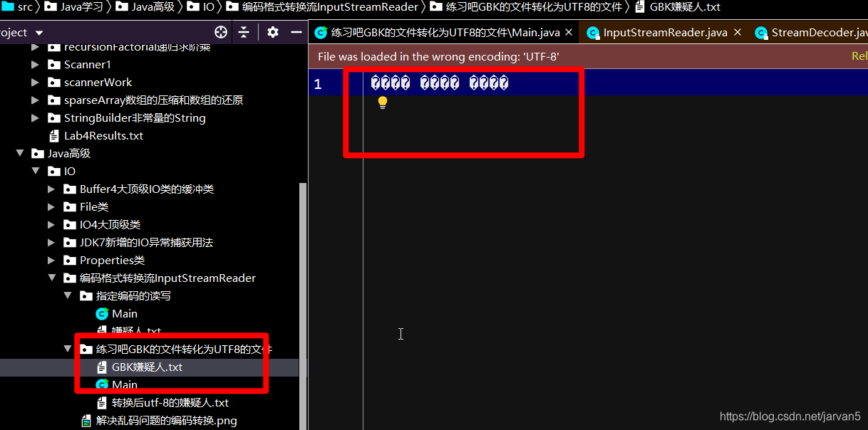Image resolution: width=868 pixels, height=430 pixels.
Task: Open project panel settings gear
Action: [273, 32]
